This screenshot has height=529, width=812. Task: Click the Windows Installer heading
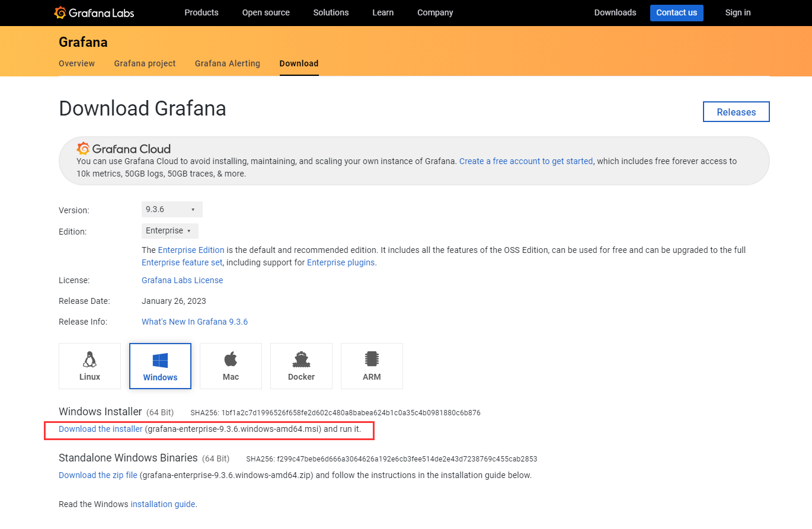[100, 412]
